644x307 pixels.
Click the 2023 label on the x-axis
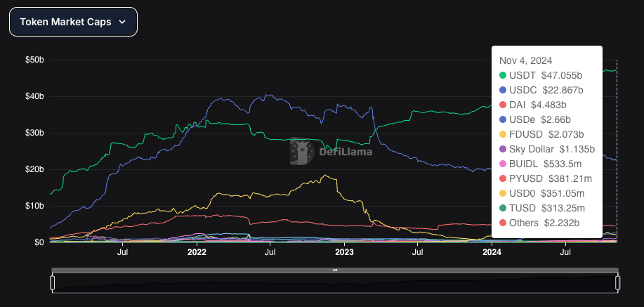tap(344, 252)
